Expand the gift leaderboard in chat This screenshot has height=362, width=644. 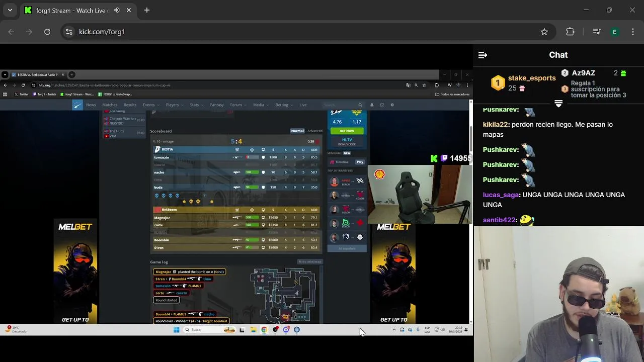coord(558,104)
